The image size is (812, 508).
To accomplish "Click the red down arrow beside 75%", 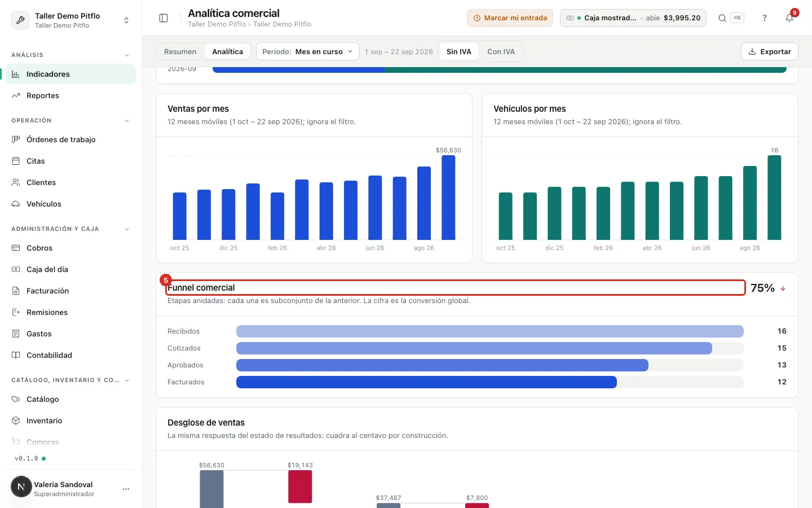I will [x=783, y=288].
